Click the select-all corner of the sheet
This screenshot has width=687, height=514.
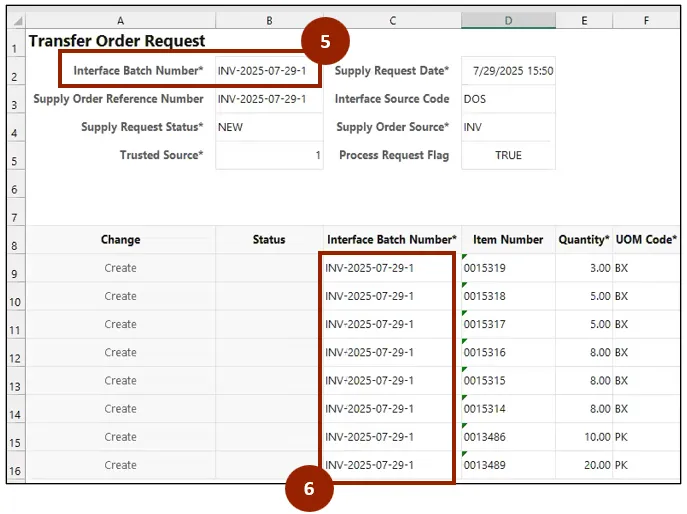click(16, 20)
